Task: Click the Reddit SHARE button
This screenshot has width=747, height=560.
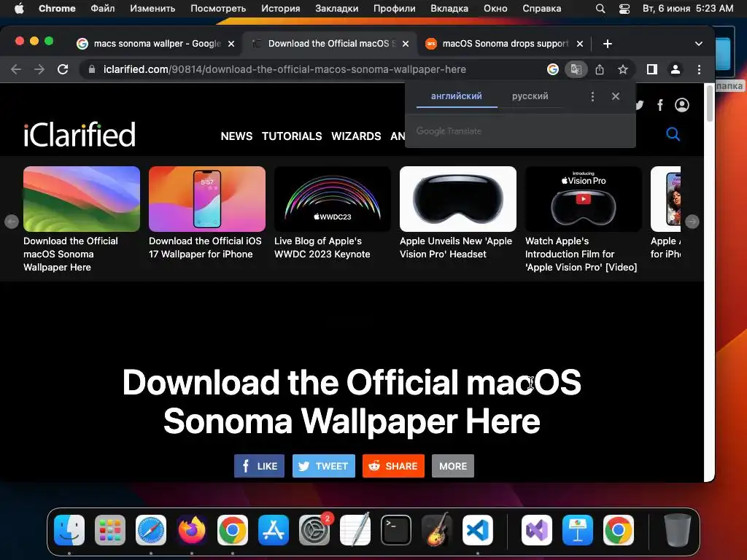Action: (393, 466)
